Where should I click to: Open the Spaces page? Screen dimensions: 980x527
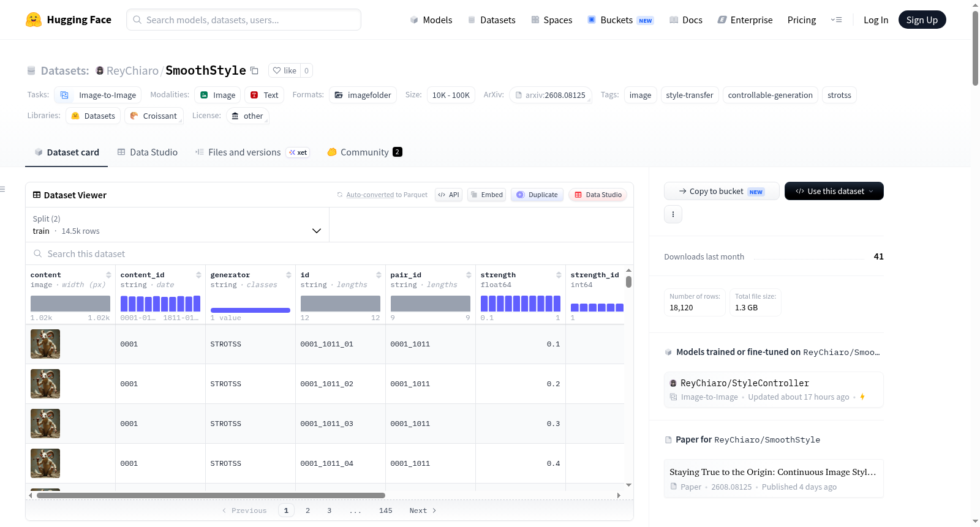coord(551,20)
